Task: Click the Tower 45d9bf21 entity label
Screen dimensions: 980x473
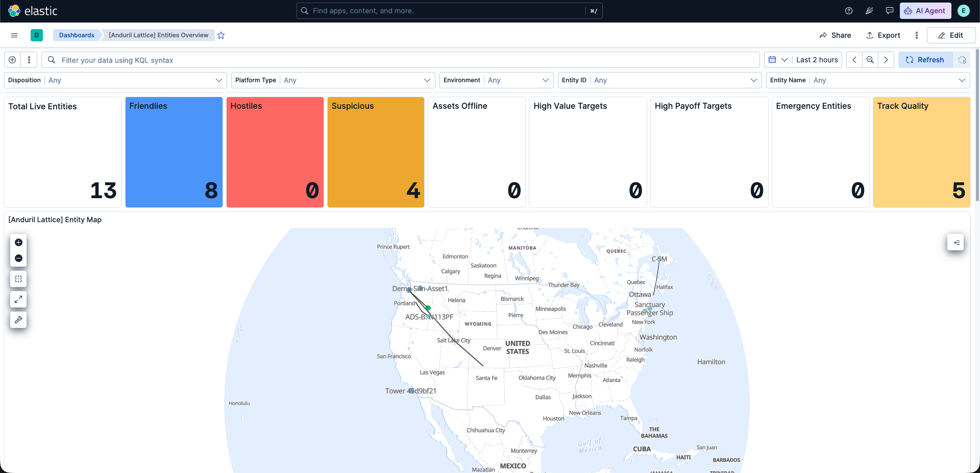Action: (411, 391)
